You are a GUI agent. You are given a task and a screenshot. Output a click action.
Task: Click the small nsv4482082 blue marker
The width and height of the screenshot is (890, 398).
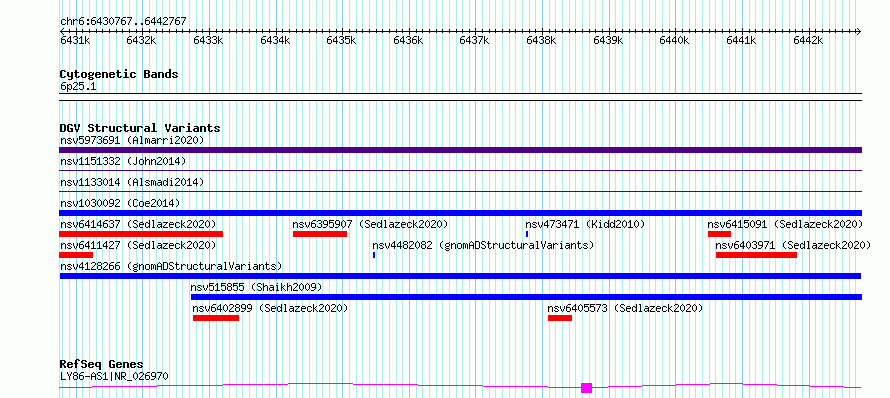pos(373,255)
